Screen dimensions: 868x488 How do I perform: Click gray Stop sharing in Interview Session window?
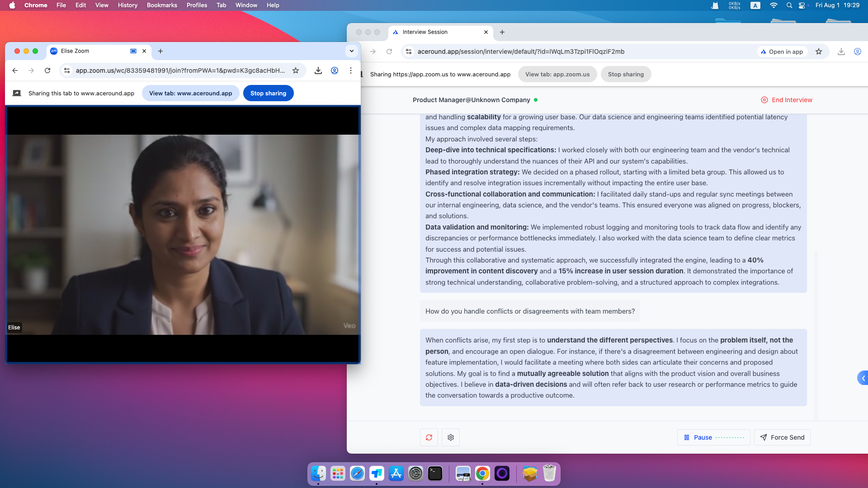tap(626, 75)
